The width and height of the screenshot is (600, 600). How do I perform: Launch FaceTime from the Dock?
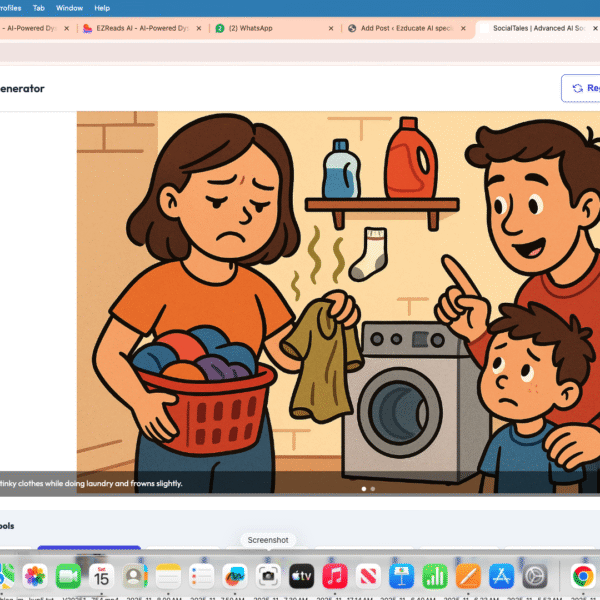(x=68, y=576)
